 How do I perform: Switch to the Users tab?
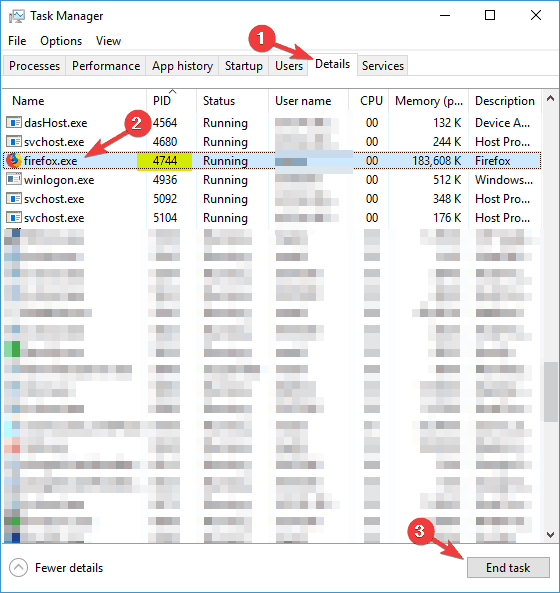289,66
